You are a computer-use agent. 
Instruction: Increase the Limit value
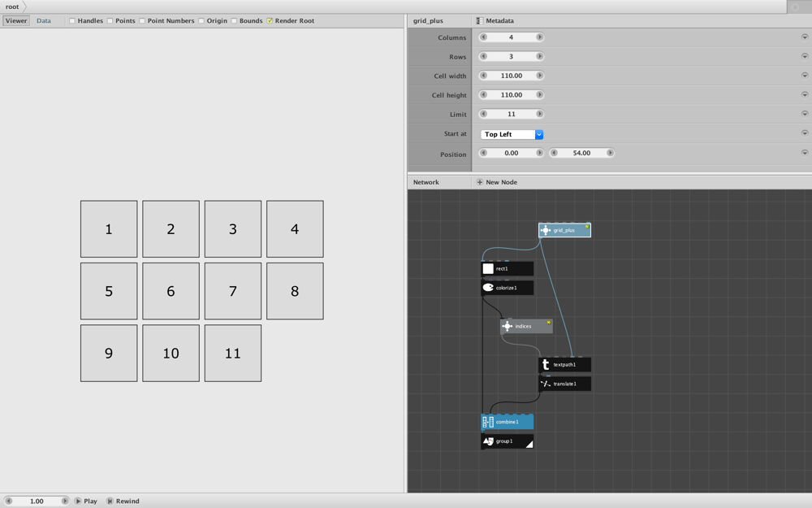(x=539, y=114)
